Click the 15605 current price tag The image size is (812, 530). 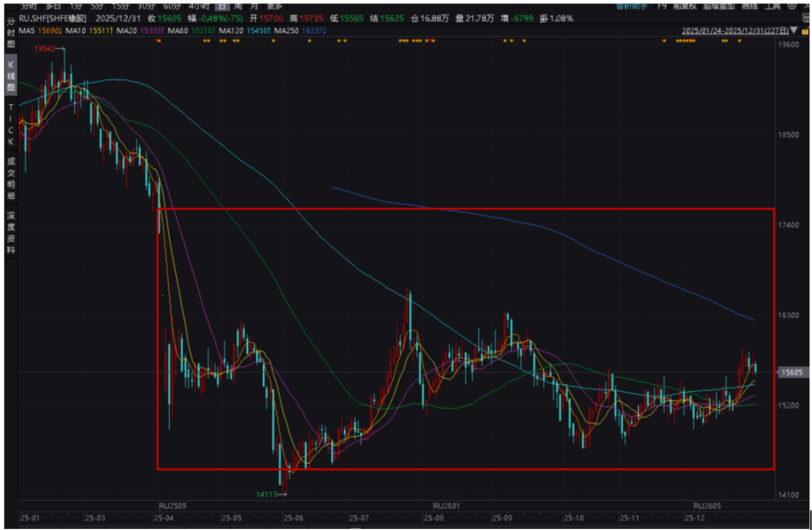[791, 372]
